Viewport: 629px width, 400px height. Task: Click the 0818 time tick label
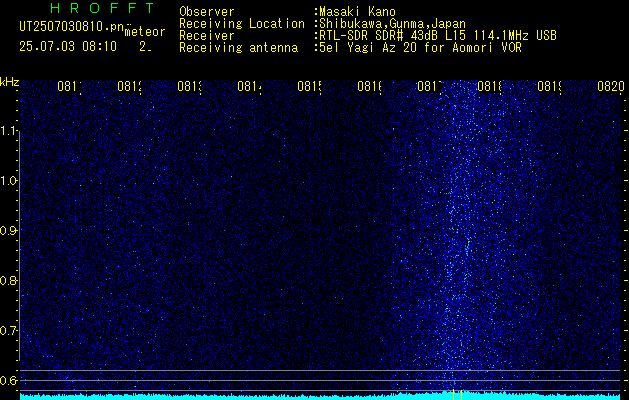[489, 86]
